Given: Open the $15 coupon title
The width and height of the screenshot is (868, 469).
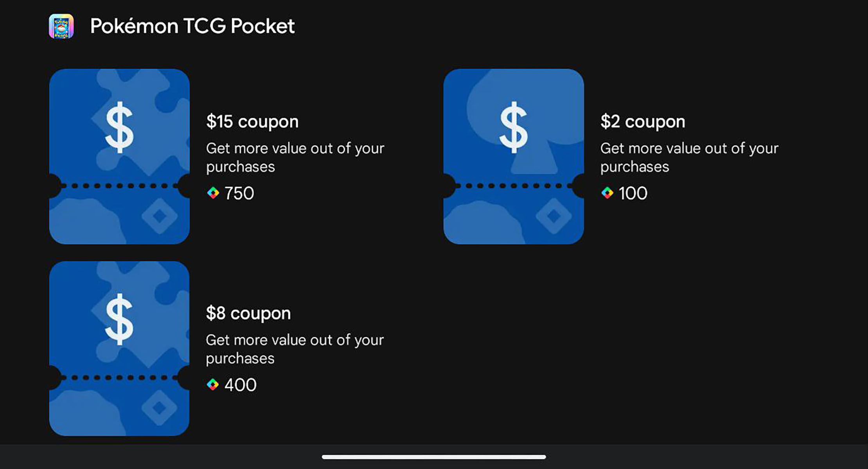Looking at the screenshot, I should pyautogui.click(x=252, y=122).
